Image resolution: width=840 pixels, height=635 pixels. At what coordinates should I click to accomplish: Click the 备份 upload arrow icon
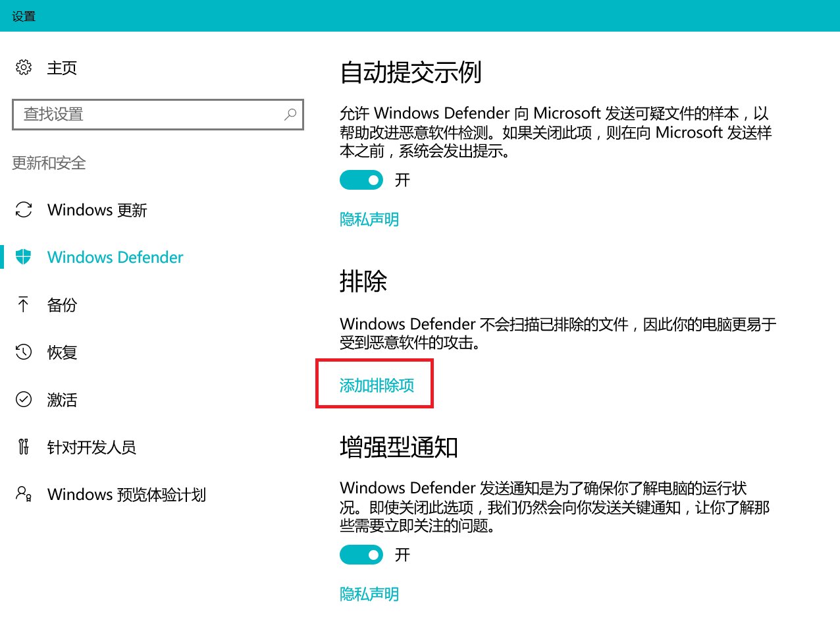coord(23,304)
